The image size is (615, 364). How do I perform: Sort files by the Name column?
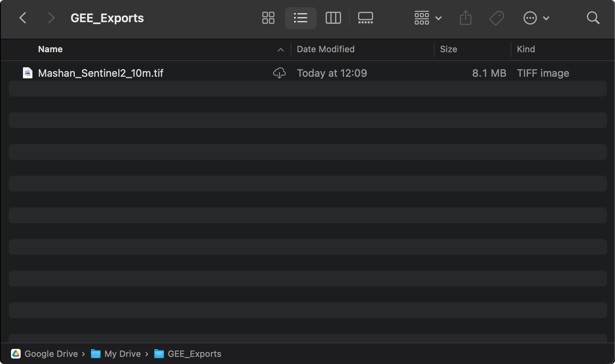point(50,49)
